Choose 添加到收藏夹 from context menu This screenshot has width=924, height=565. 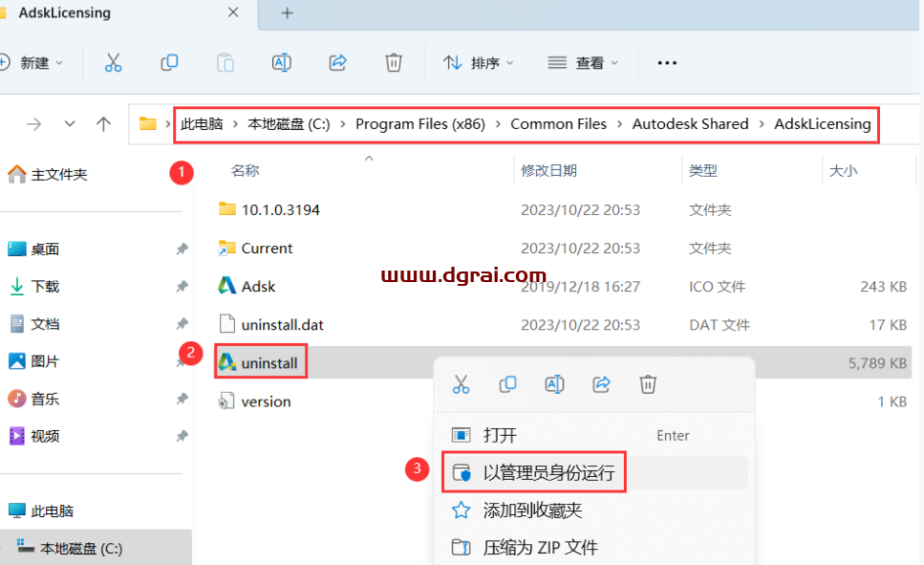532,511
